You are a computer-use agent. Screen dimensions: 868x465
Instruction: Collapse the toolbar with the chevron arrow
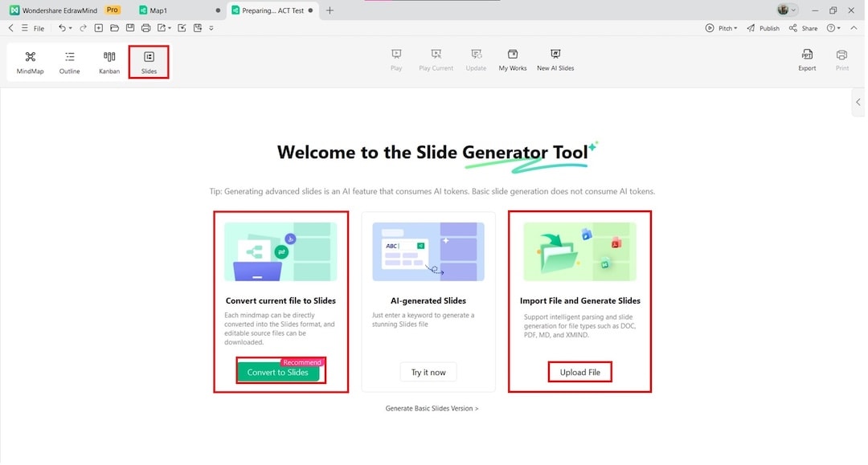854,27
